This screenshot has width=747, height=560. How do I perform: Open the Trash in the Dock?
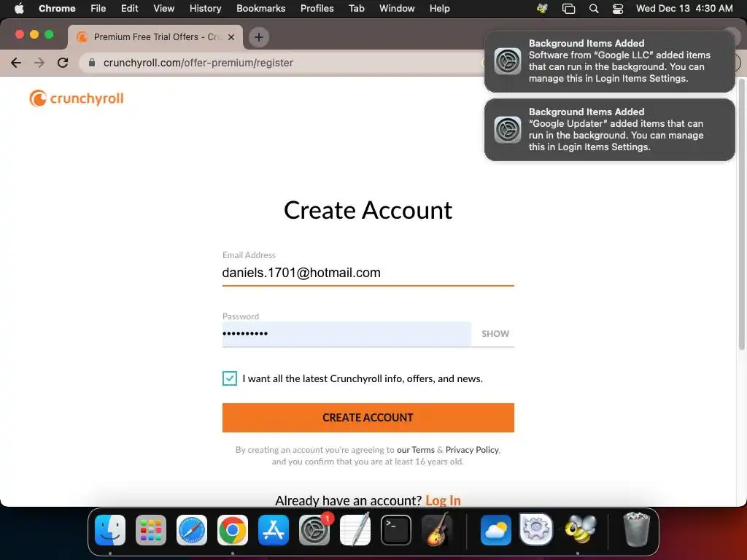(636, 529)
